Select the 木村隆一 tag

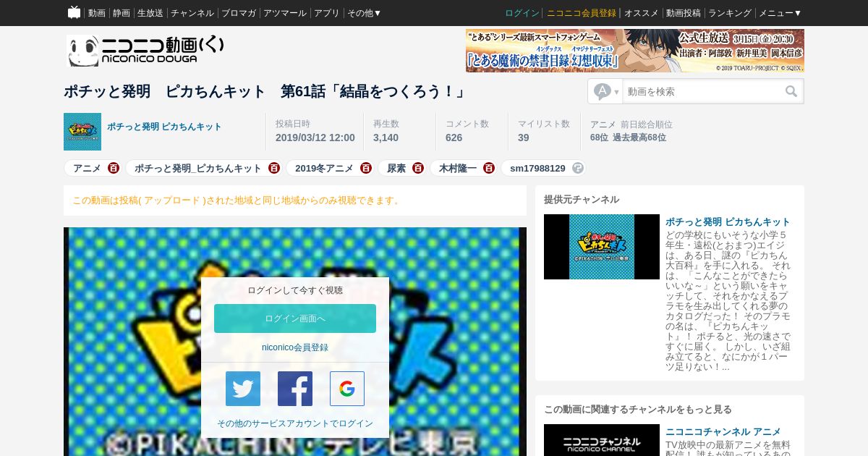click(x=458, y=168)
